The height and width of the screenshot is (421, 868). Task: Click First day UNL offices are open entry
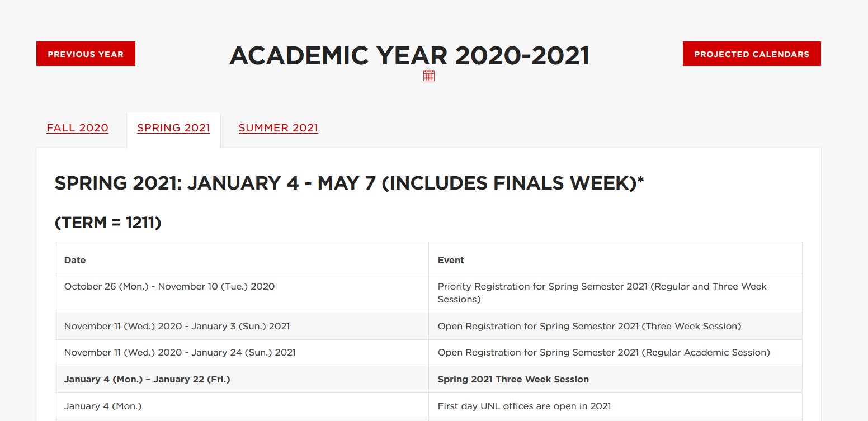pyautogui.click(x=524, y=406)
